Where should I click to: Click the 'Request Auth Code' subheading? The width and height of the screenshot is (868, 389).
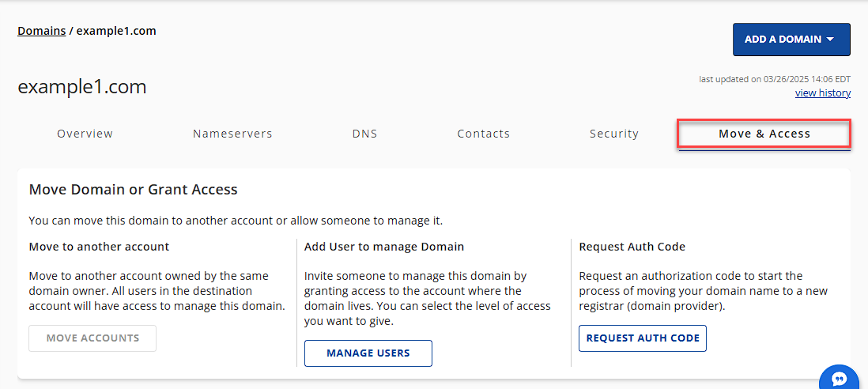pos(632,247)
